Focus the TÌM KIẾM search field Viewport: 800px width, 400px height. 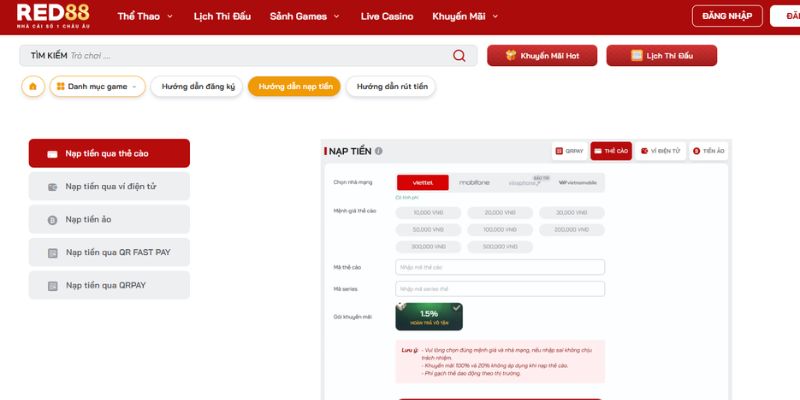tap(248, 56)
